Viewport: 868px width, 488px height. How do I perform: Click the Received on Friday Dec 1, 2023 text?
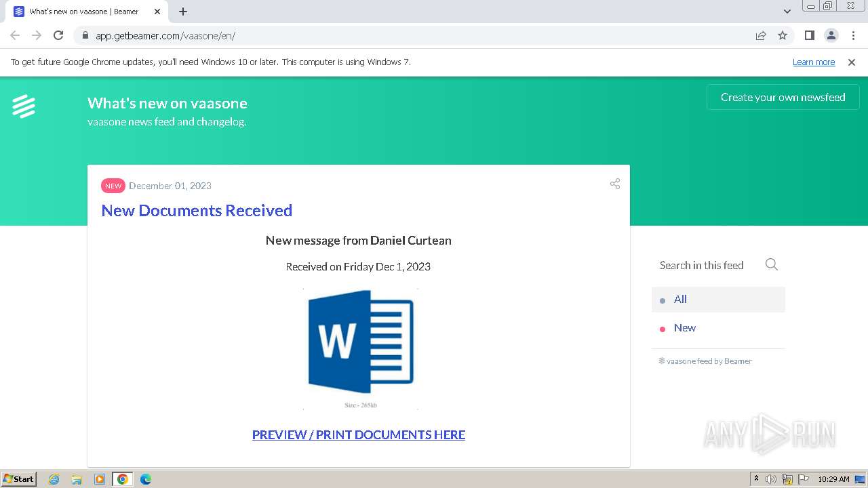(x=358, y=266)
